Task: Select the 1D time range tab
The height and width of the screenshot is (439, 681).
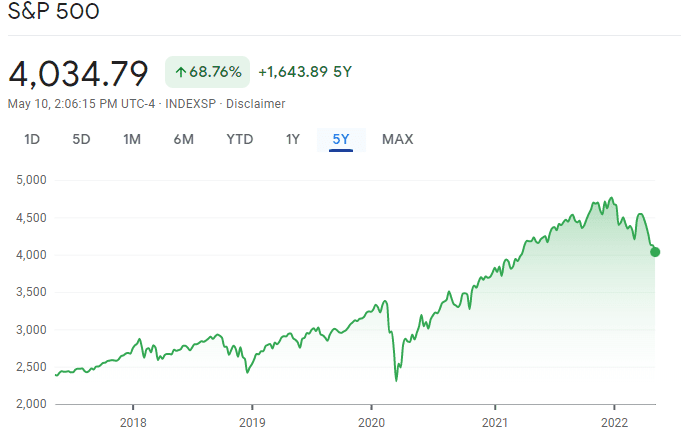Action: [x=32, y=139]
